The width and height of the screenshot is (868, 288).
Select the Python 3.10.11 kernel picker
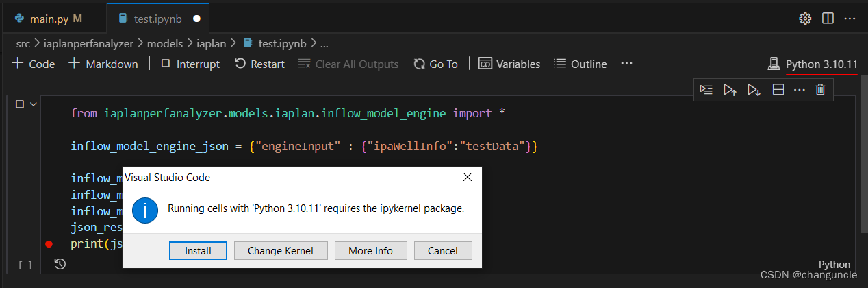[813, 64]
